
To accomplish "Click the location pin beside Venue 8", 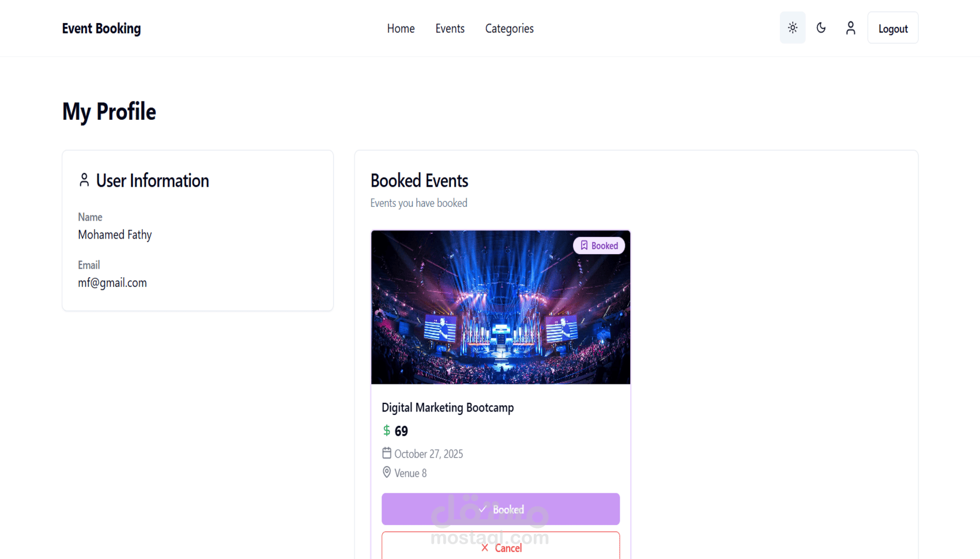I will click(x=387, y=473).
